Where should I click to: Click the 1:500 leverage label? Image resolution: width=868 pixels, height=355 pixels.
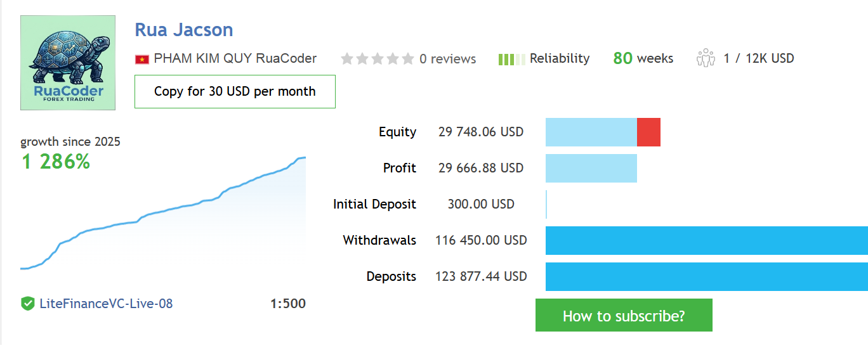[288, 304]
